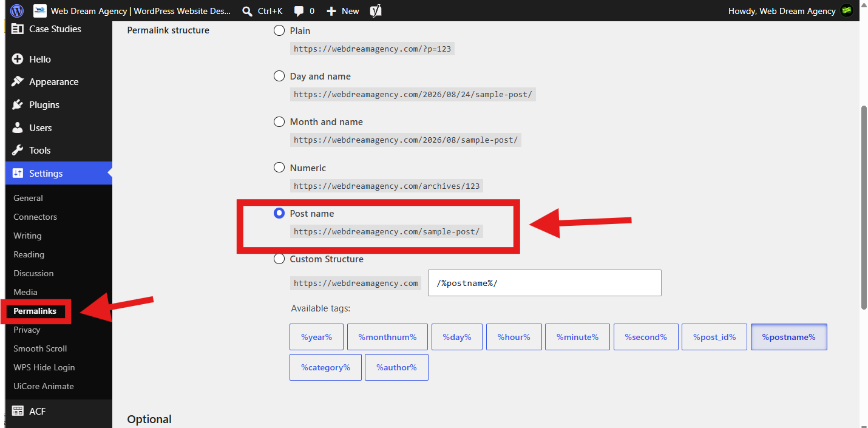The width and height of the screenshot is (868, 428).
Task: Open the Yoast SEO icon in admin bar
Action: click(x=376, y=11)
